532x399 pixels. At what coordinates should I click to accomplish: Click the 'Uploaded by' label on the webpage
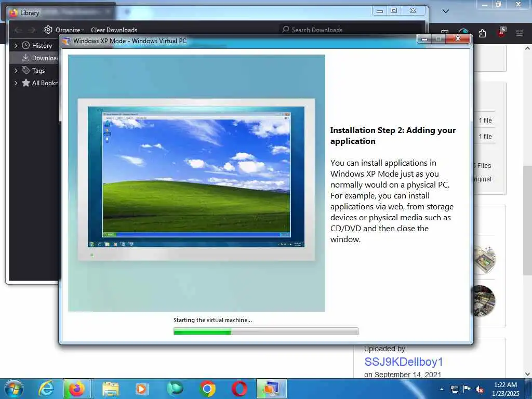pyautogui.click(x=384, y=349)
